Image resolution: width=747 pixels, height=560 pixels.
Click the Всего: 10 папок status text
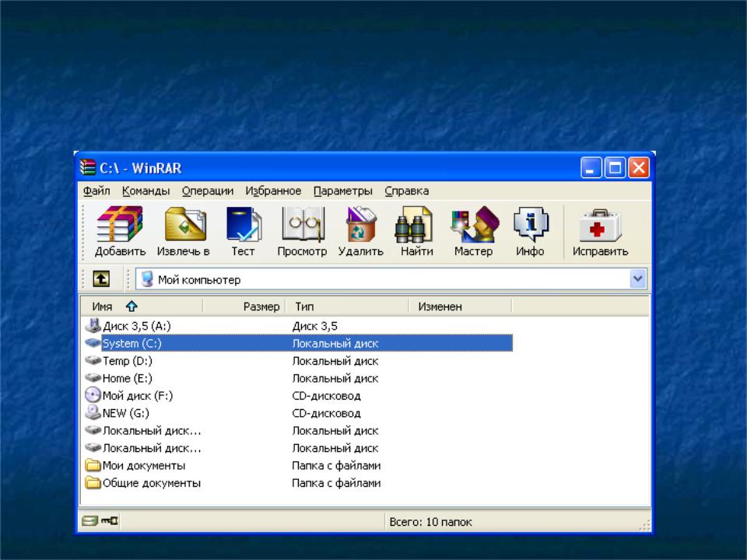coord(430,522)
